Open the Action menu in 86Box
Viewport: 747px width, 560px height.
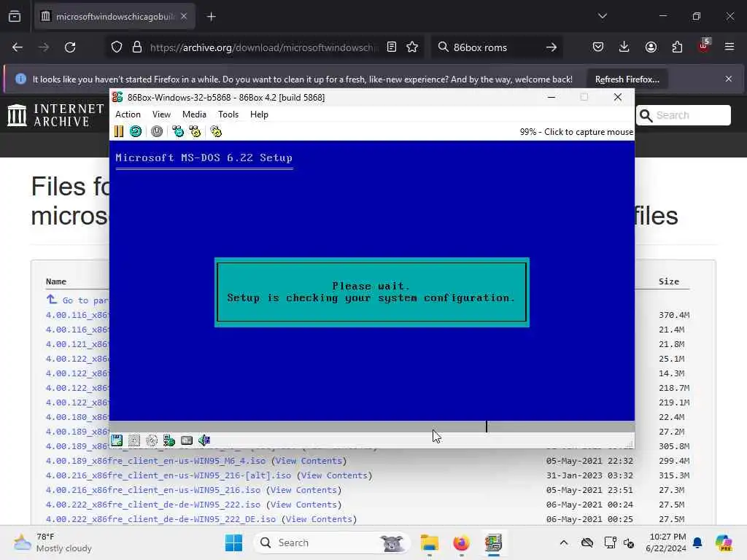tap(128, 114)
